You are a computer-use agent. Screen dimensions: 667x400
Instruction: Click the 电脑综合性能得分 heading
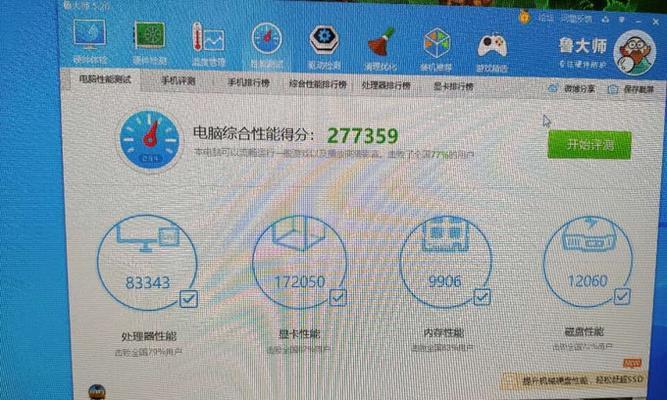point(254,134)
